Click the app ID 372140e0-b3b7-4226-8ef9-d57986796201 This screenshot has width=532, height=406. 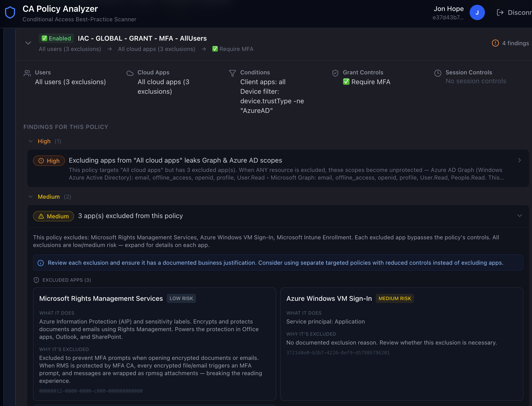[x=338, y=353]
